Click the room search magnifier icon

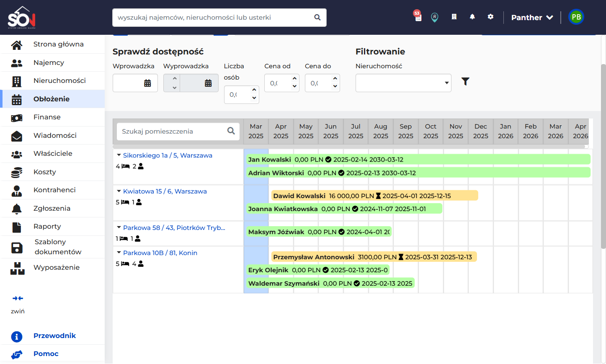tap(231, 131)
